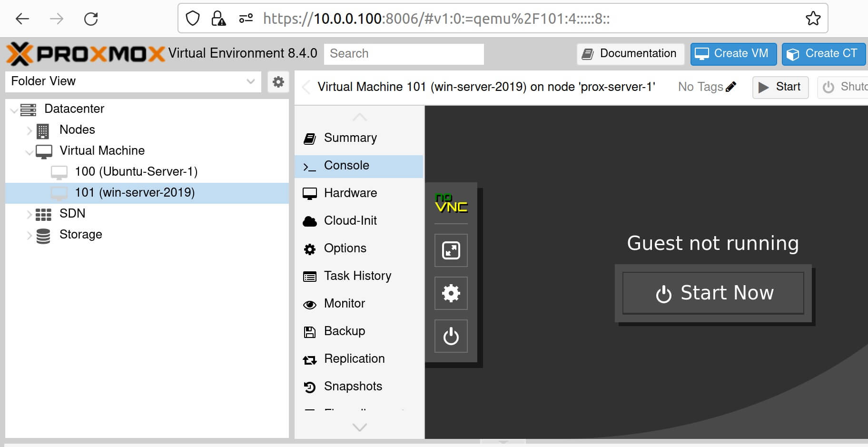
Task: Click the noVNC logo in the control bar
Action: 451,203
